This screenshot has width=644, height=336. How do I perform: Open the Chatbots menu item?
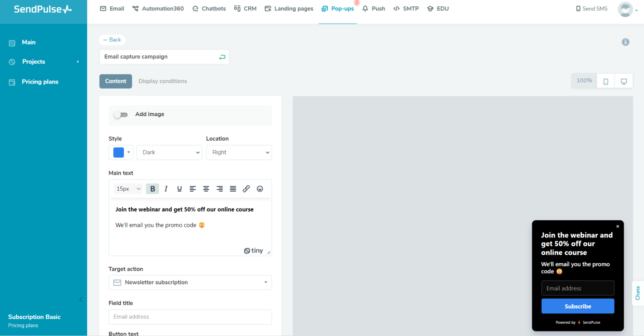(209, 9)
